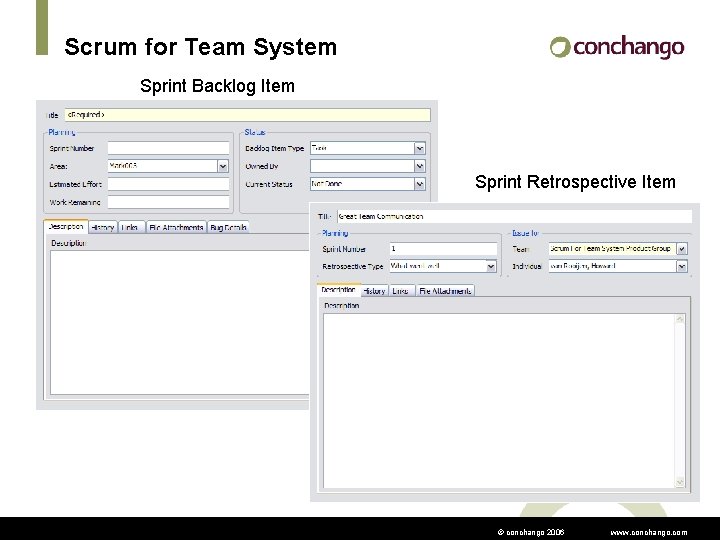
Task: Open the Links tab in Sprint Retrospective Item
Action: point(401,291)
